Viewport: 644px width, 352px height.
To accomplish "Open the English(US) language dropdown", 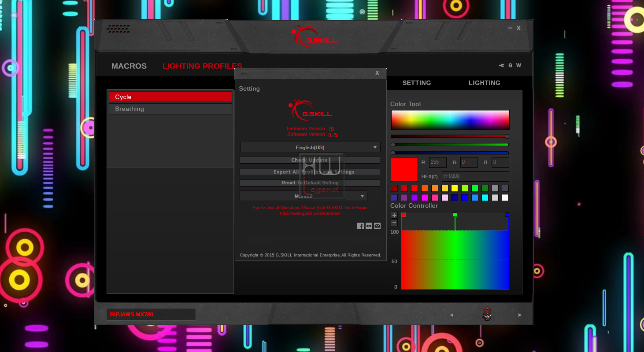I will [x=310, y=147].
